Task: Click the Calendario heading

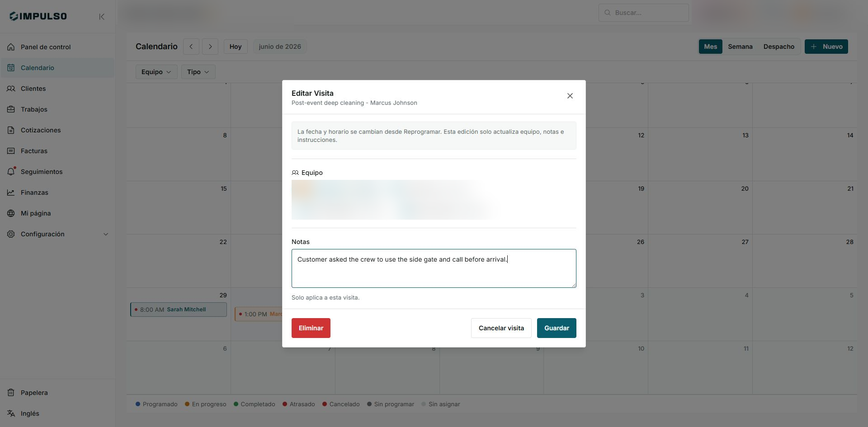Action: (x=156, y=47)
